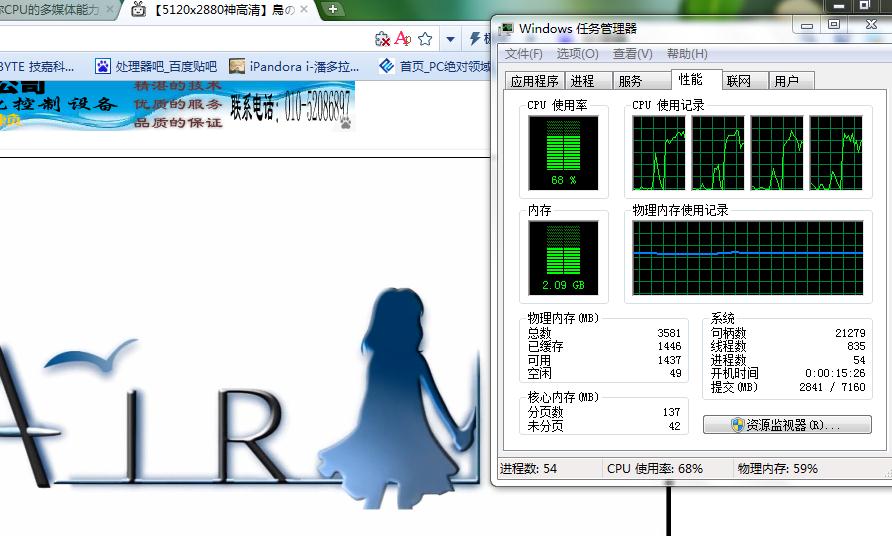Switch to the 服务 tab

pyautogui.click(x=641, y=81)
